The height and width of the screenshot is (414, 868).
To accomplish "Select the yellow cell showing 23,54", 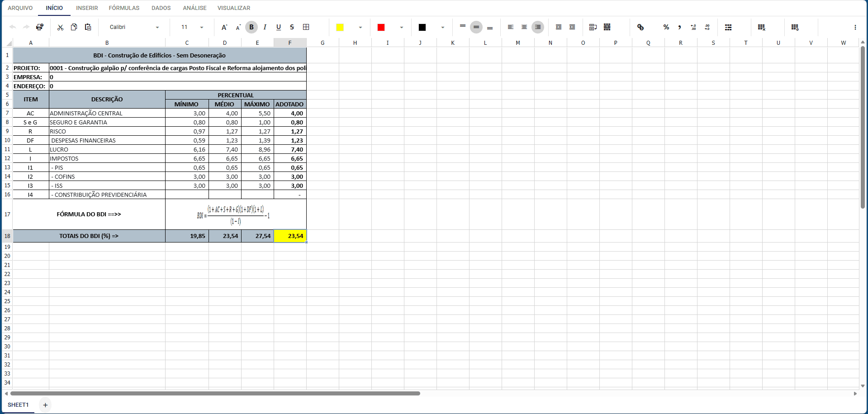I will 290,236.
